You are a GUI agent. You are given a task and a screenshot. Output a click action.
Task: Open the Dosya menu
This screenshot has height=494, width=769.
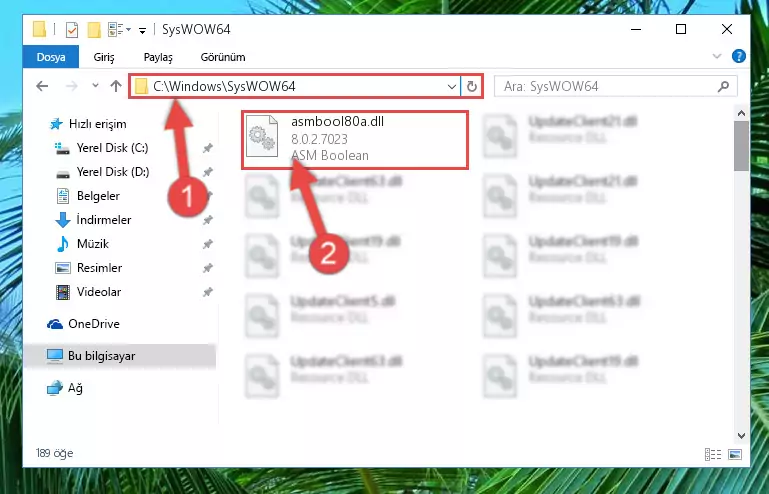(x=51, y=57)
